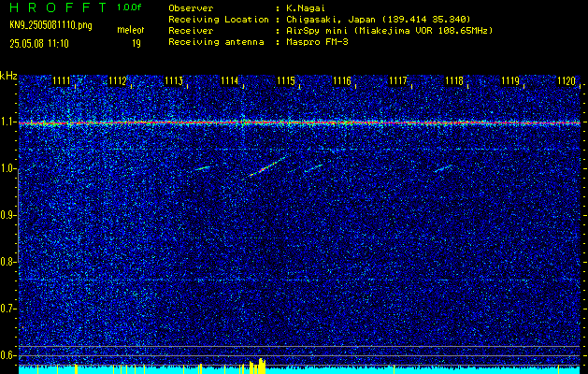588x374 pixels.
Task: Select antenna value Maspro FM-3
Action: click(x=317, y=42)
